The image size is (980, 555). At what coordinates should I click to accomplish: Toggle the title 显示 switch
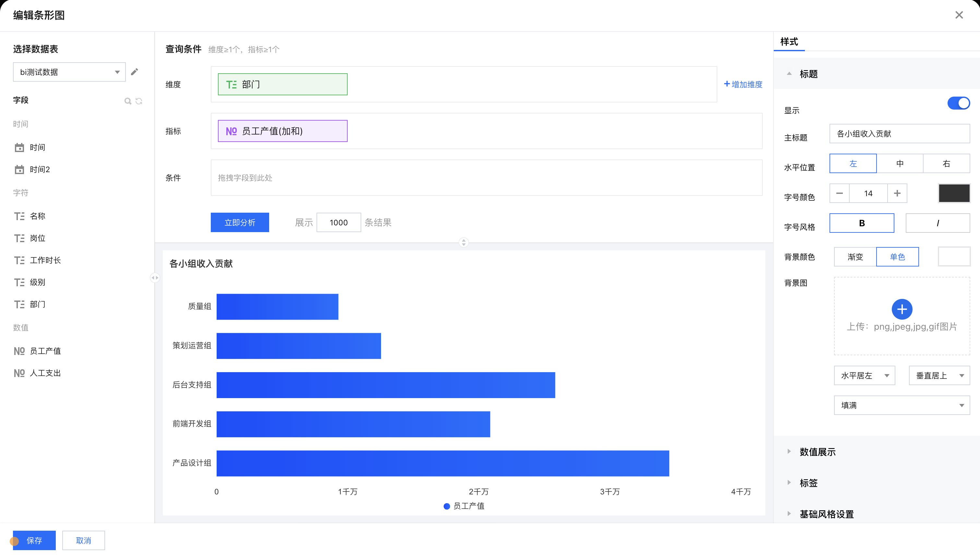tap(958, 103)
